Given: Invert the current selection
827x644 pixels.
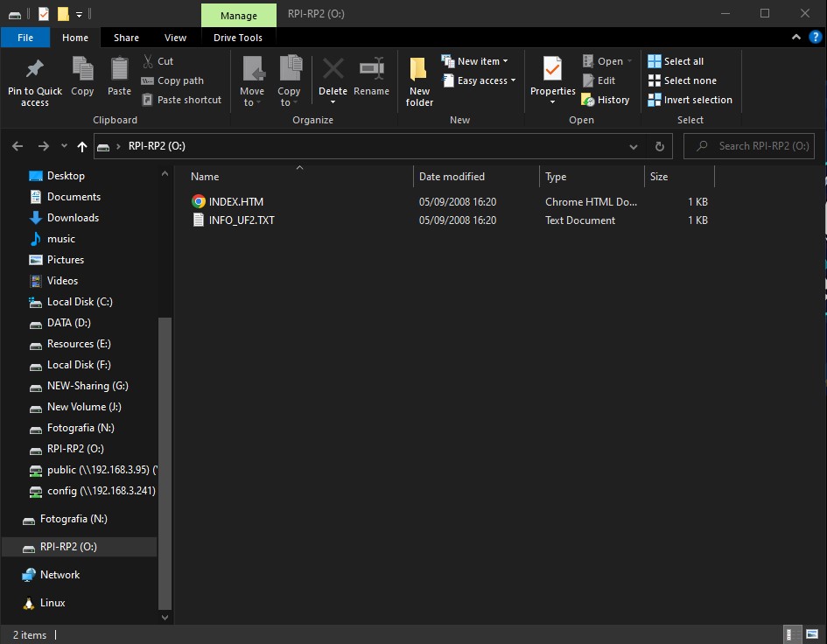Looking at the screenshot, I should point(690,100).
